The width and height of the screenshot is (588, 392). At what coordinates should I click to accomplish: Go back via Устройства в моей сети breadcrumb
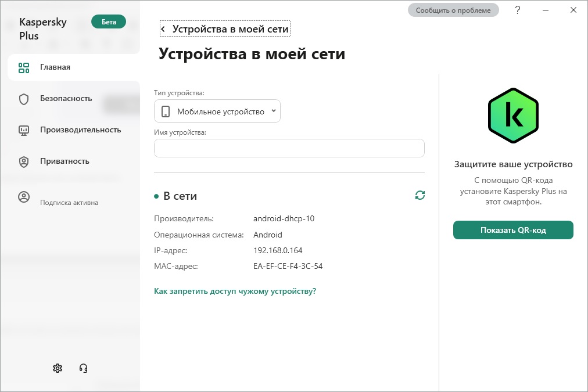pos(225,29)
